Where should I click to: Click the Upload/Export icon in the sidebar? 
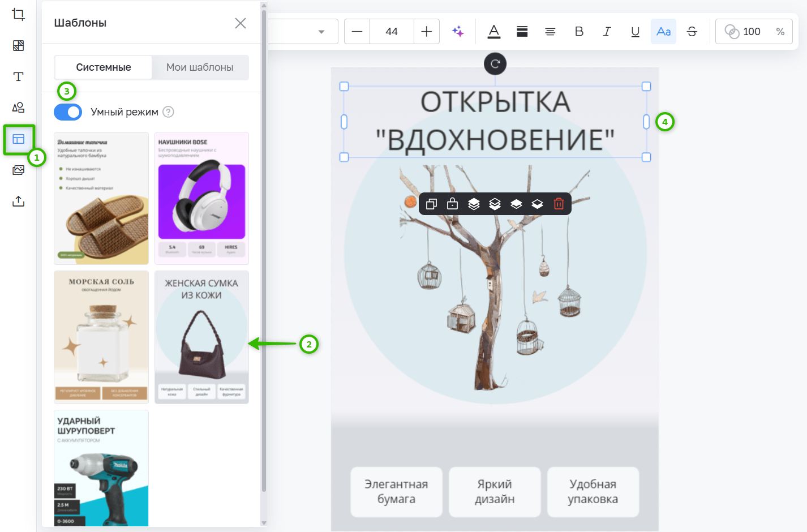click(x=18, y=201)
